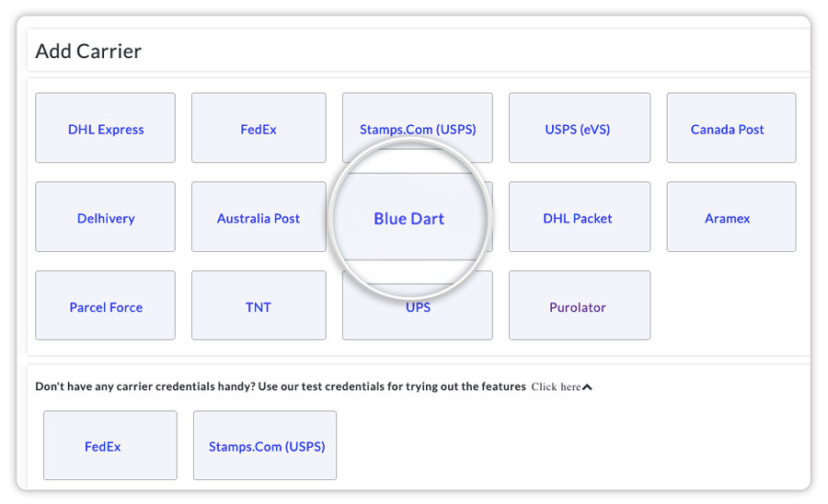Use Stamps.Com (USPS) test credentials tile
Screen dimensions: 828x504
tap(265, 445)
